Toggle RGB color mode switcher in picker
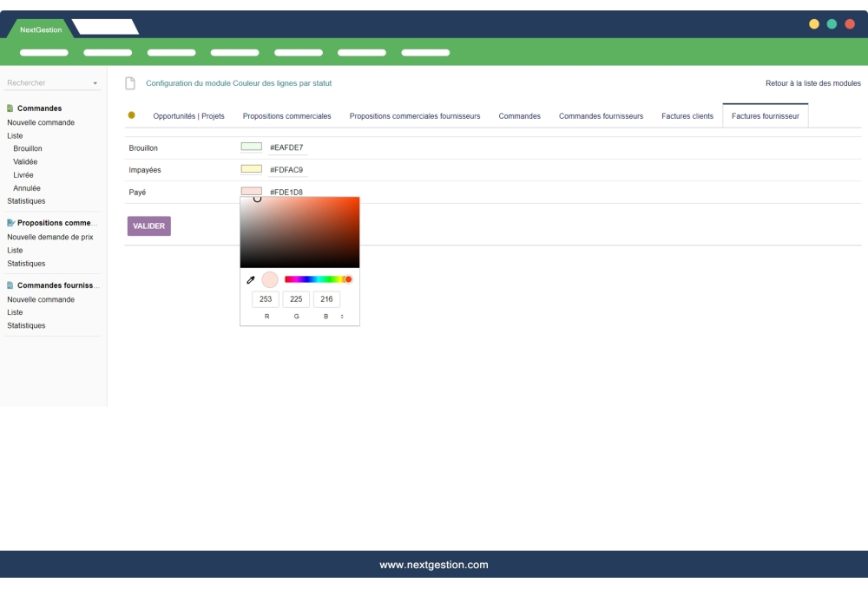868x589 pixels. [342, 317]
